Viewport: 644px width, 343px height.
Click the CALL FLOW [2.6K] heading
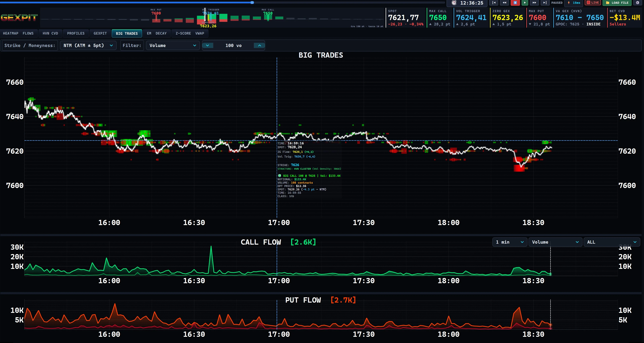point(278,242)
